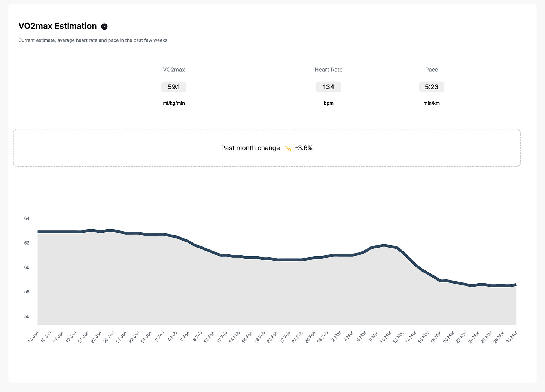The width and height of the screenshot is (545, 392).
Task: Click the 13 Jan axis label
Action: pos(33,336)
